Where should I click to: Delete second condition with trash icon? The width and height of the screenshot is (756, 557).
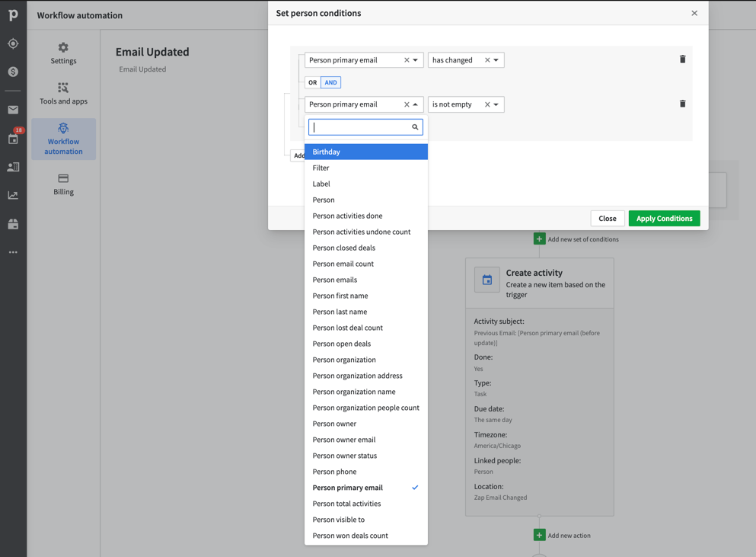coord(682,104)
